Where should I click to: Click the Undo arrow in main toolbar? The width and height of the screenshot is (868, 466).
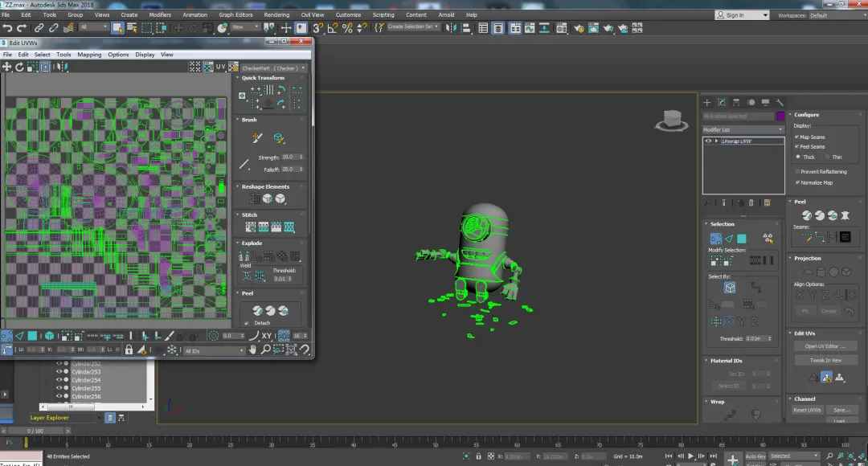[8, 27]
